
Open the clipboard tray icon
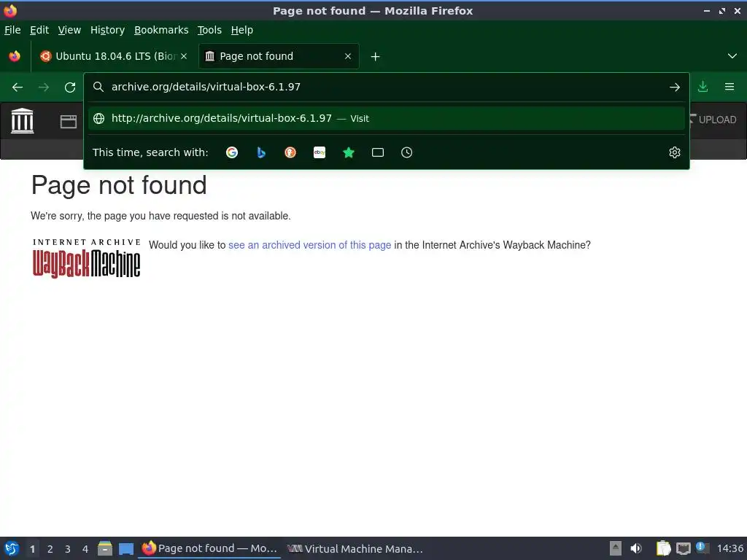pyautogui.click(x=663, y=548)
